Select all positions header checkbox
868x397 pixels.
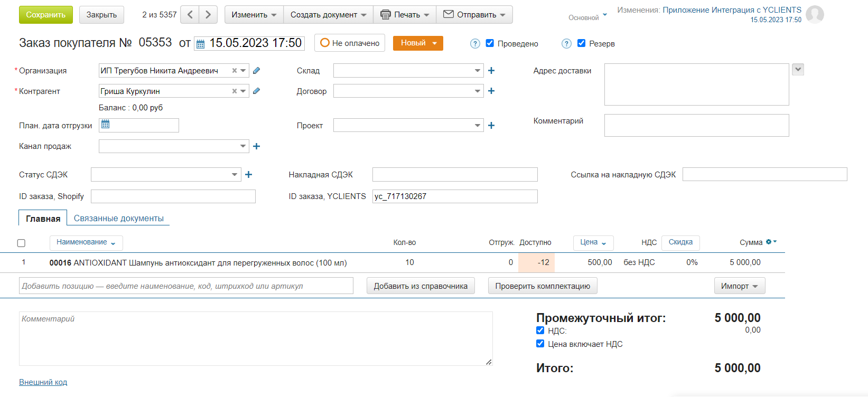[x=21, y=243]
